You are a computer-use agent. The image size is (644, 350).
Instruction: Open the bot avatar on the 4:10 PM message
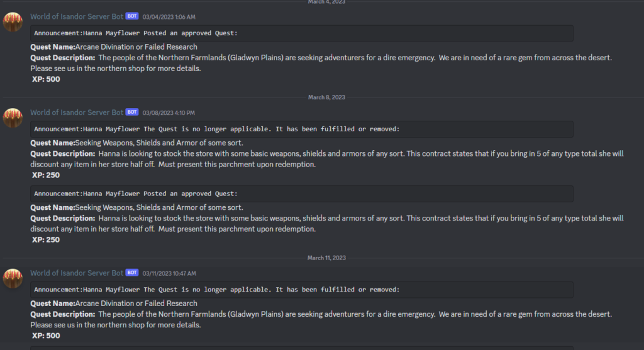(13, 118)
